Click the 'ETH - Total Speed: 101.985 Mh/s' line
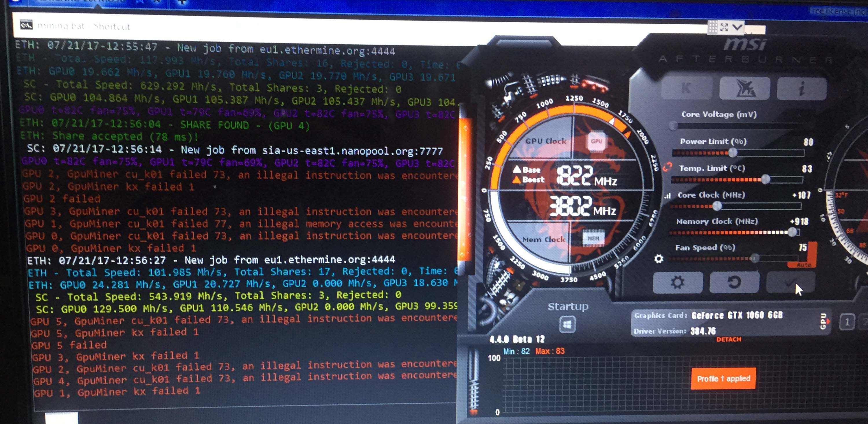The height and width of the screenshot is (424, 868). click(242, 272)
